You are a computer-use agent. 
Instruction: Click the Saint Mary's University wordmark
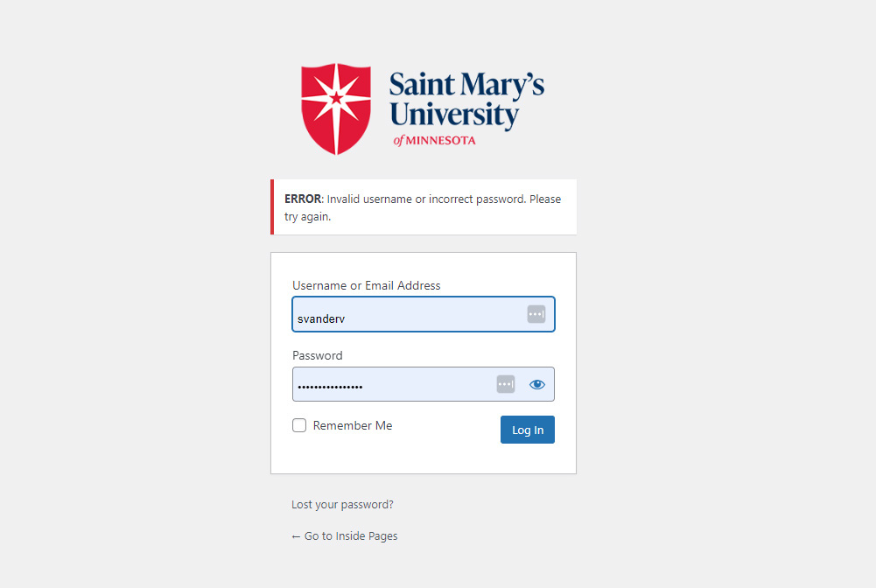pyautogui.click(x=466, y=100)
